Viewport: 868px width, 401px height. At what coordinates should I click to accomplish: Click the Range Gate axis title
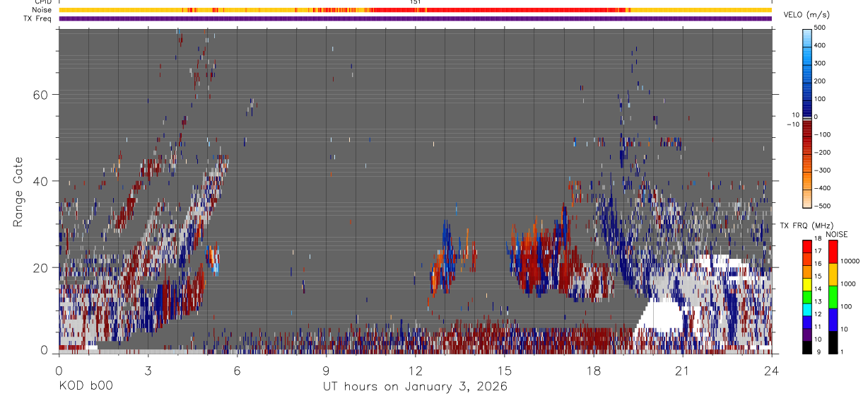click(x=18, y=192)
